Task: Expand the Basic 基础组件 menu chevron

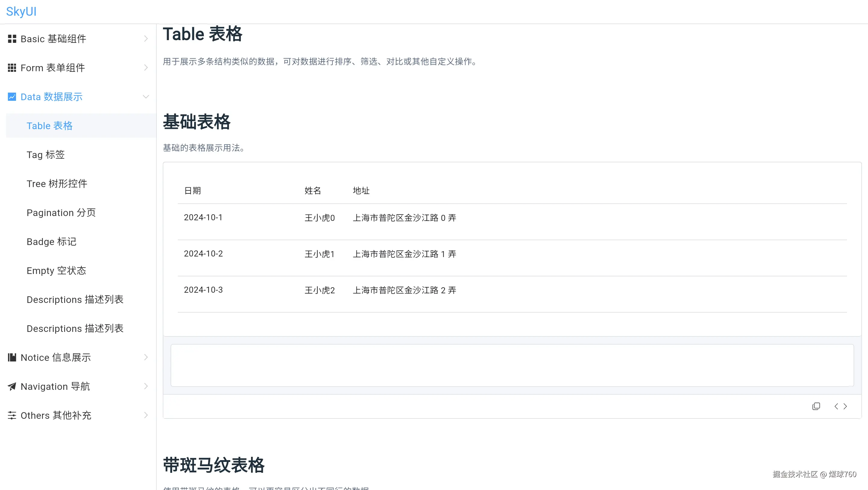Action: (x=146, y=39)
